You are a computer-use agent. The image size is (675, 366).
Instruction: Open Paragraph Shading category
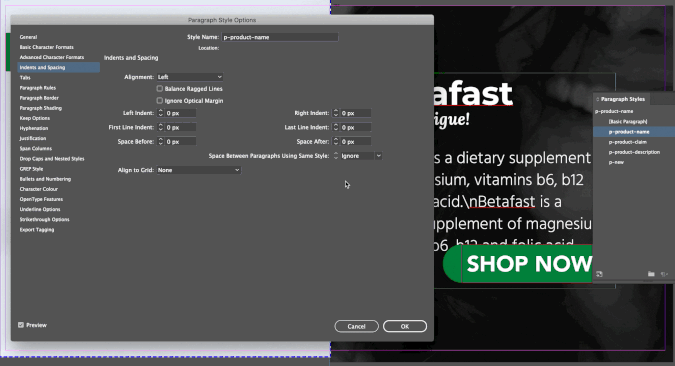coord(40,108)
